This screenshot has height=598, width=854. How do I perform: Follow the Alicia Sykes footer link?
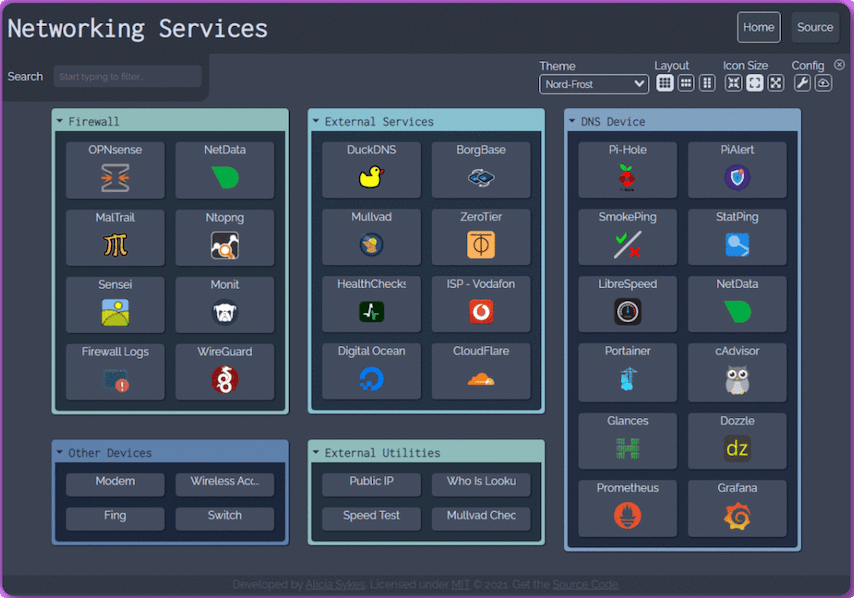click(335, 584)
